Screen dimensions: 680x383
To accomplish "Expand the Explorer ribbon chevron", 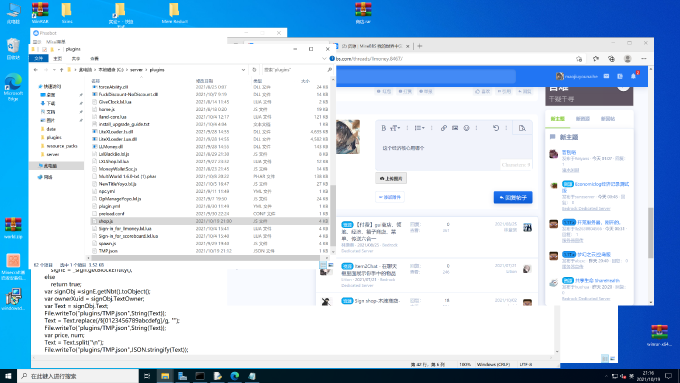I will tap(324, 58).
